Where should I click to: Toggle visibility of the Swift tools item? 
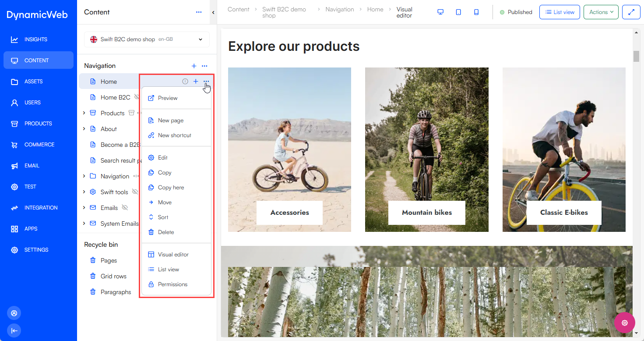click(x=135, y=192)
